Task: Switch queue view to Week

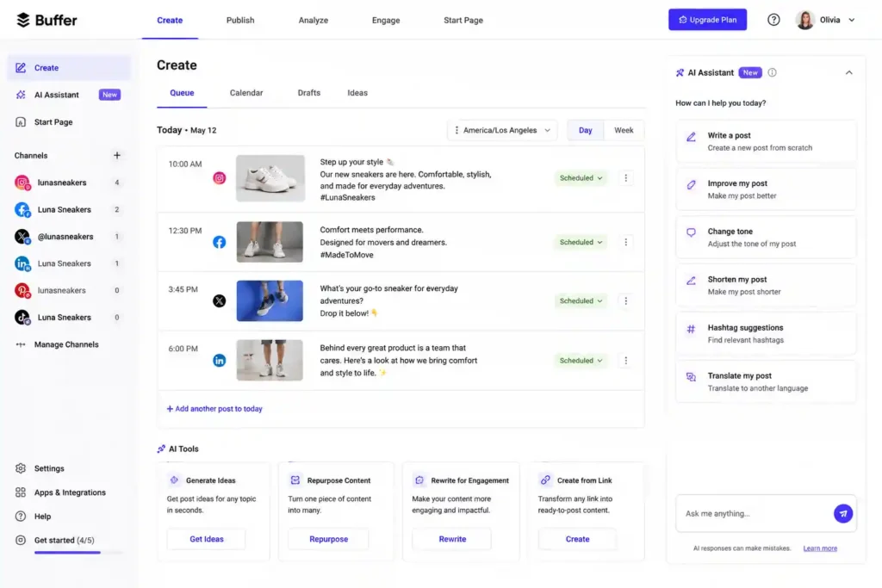Action: [x=624, y=130]
